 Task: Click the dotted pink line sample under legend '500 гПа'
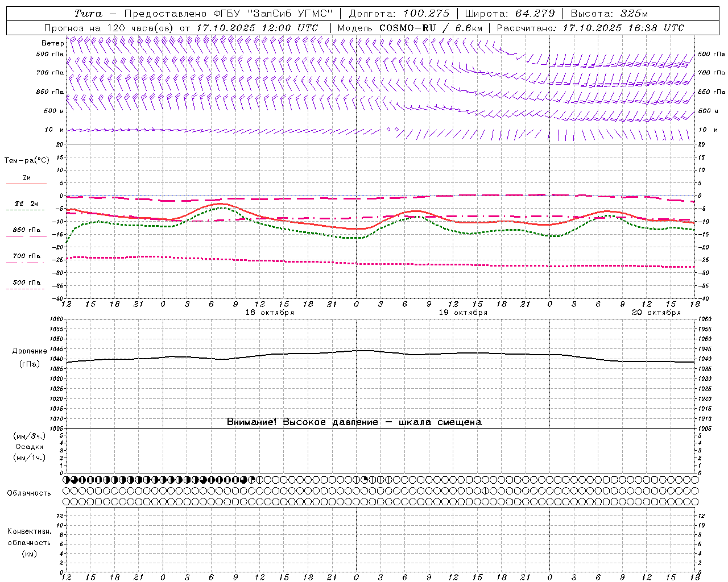[25, 289]
